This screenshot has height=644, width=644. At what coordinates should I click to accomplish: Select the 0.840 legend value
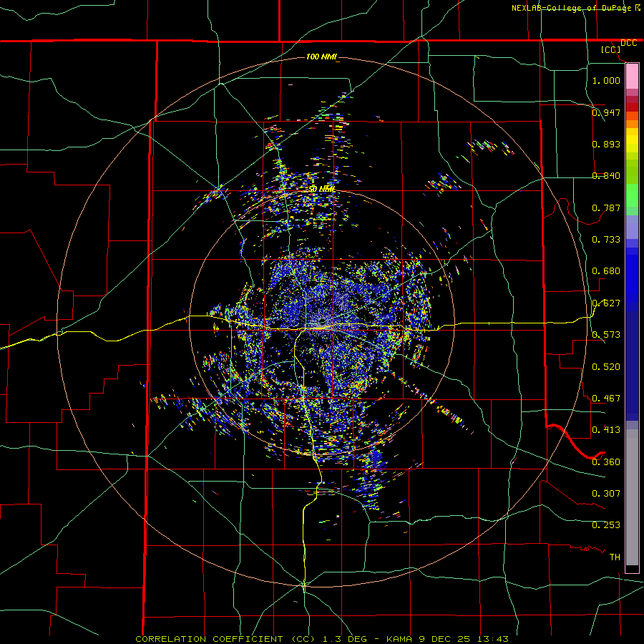[606, 176]
